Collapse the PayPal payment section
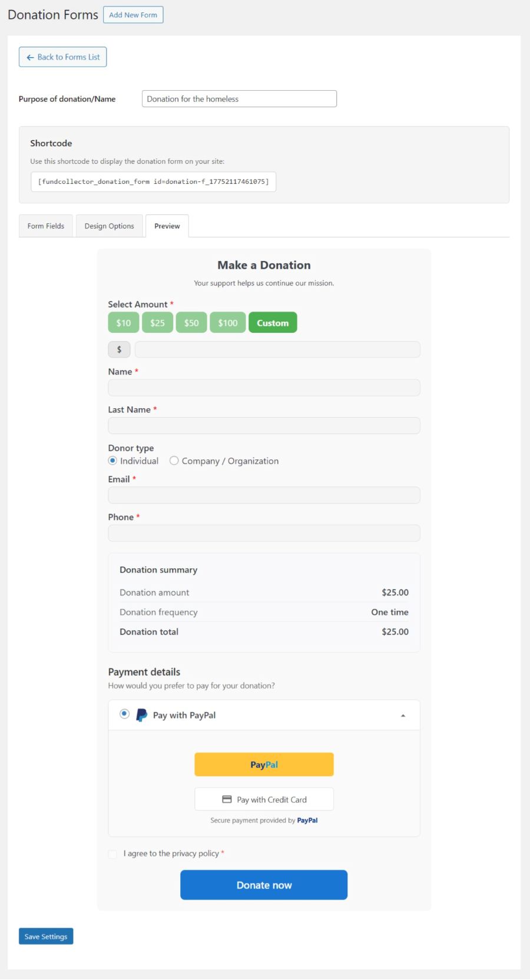This screenshot has height=980, width=530. 403,714
